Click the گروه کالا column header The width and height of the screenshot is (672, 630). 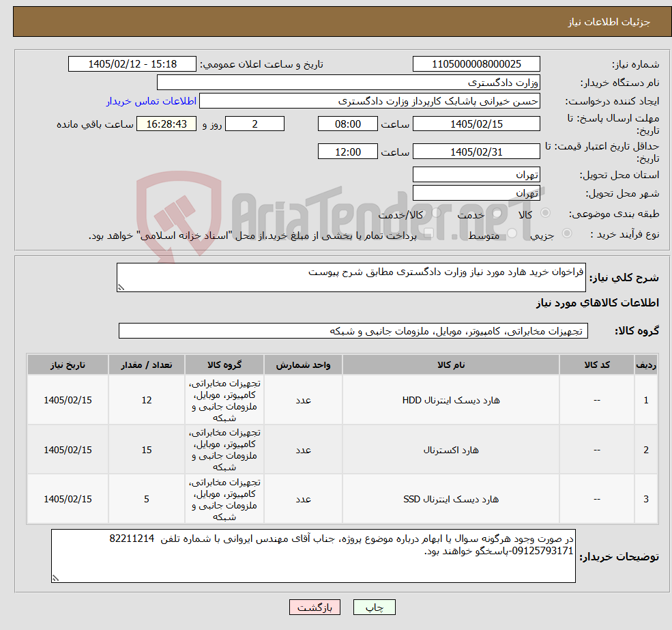coord(224,364)
